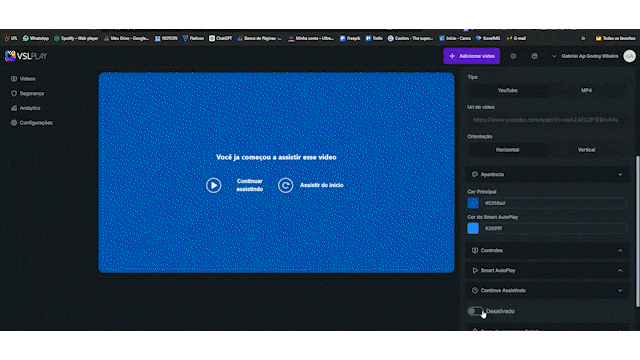Screen dimensions: 640x360
Task: Open the Início Canva bookmark
Action: pyautogui.click(x=455, y=38)
